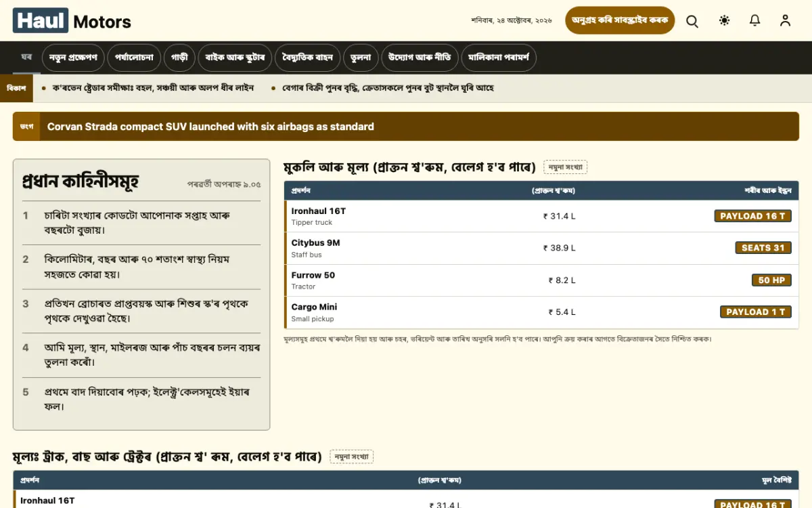
Task: Open the মালিকানা পৰামৰ্শ nav item
Action: click(x=499, y=58)
